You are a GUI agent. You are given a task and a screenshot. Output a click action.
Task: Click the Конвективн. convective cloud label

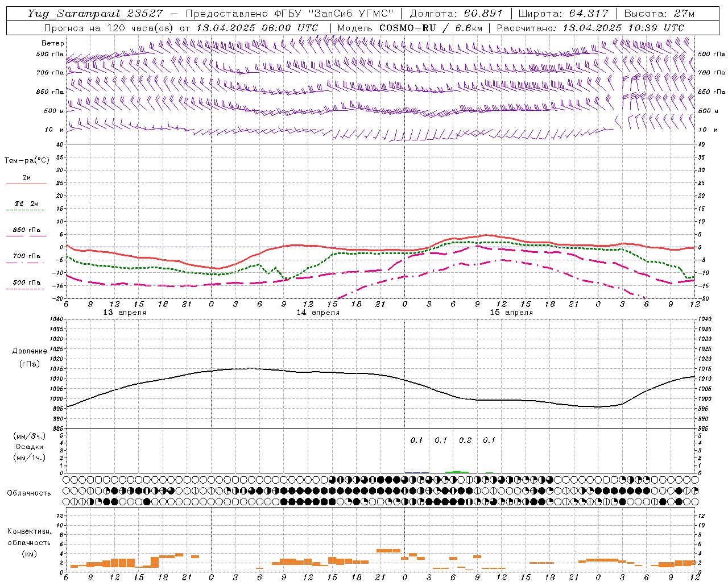click(x=29, y=531)
